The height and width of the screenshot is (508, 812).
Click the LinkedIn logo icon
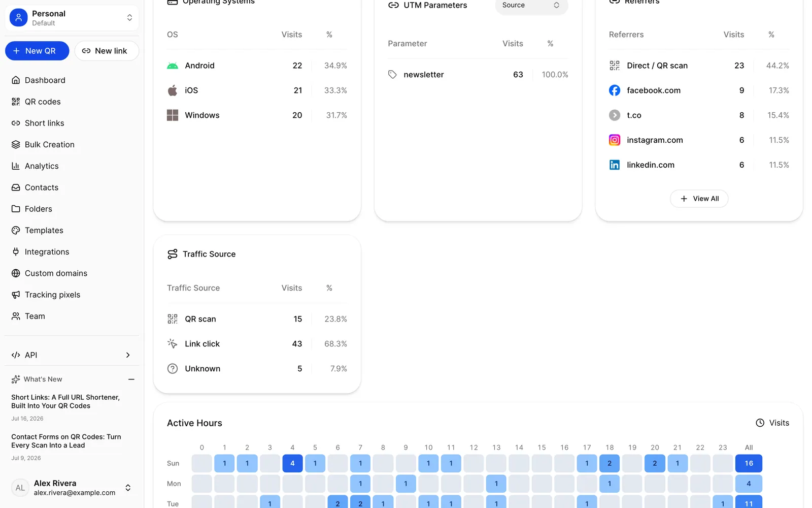[x=615, y=165]
